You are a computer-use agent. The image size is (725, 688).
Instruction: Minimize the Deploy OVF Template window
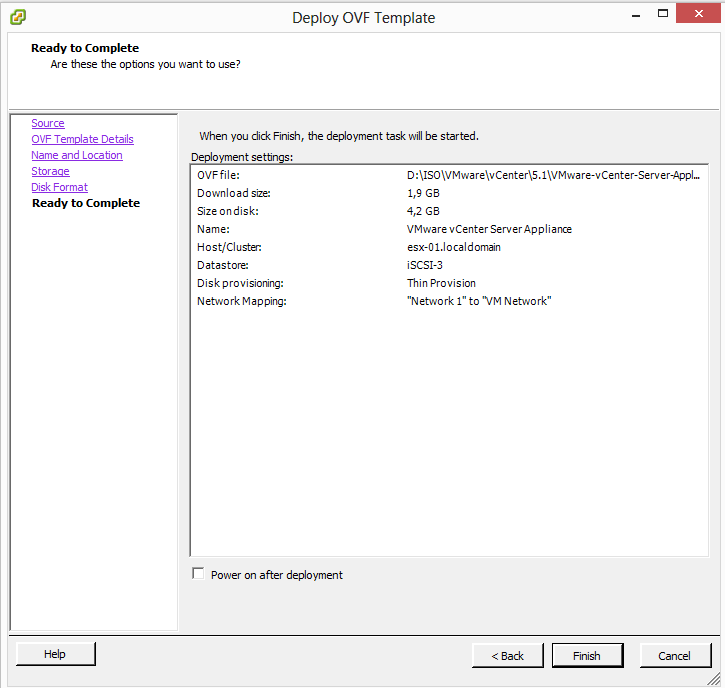636,15
